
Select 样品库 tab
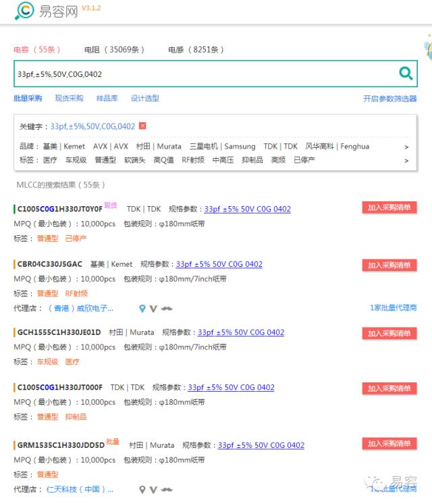107,98
